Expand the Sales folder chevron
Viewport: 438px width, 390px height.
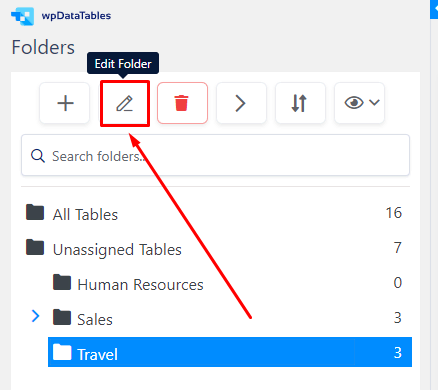pos(35,316)
